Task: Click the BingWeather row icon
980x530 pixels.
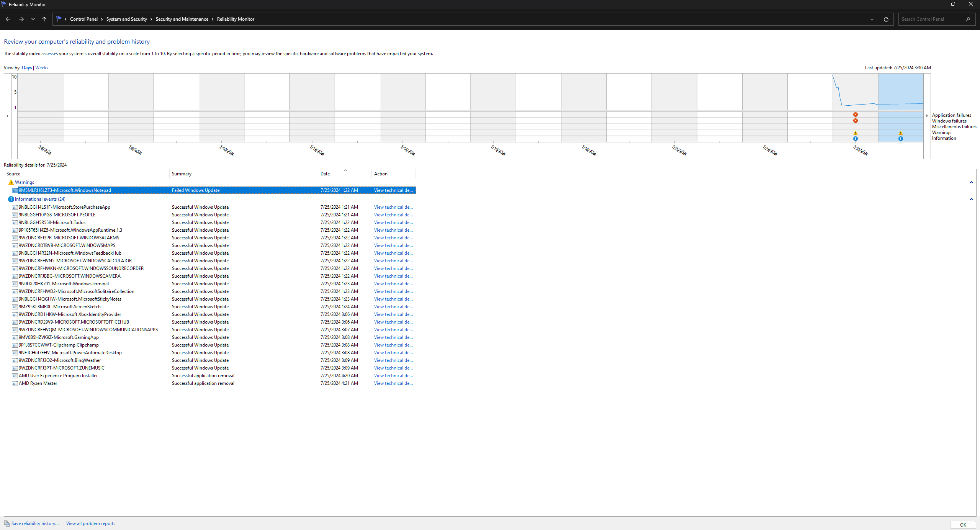Action: [x=15, y=360]
